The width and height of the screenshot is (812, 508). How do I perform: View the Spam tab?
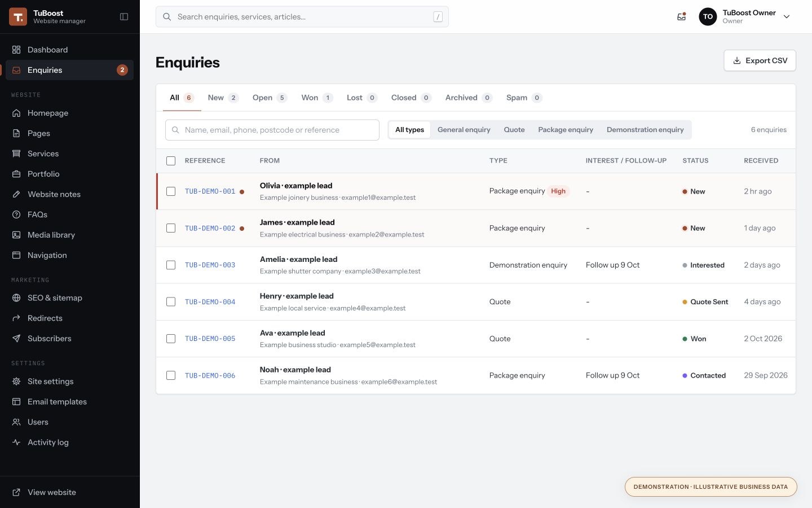524,98
